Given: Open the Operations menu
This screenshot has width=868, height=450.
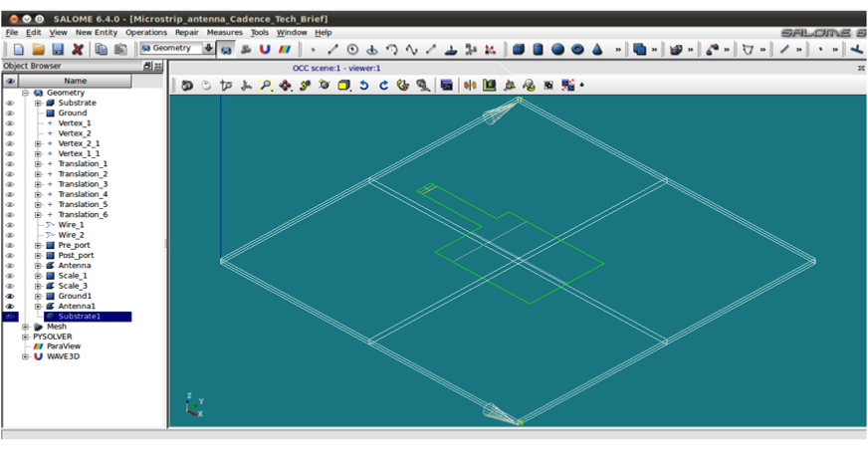Looking at the screenshot, I should [146, 33].
